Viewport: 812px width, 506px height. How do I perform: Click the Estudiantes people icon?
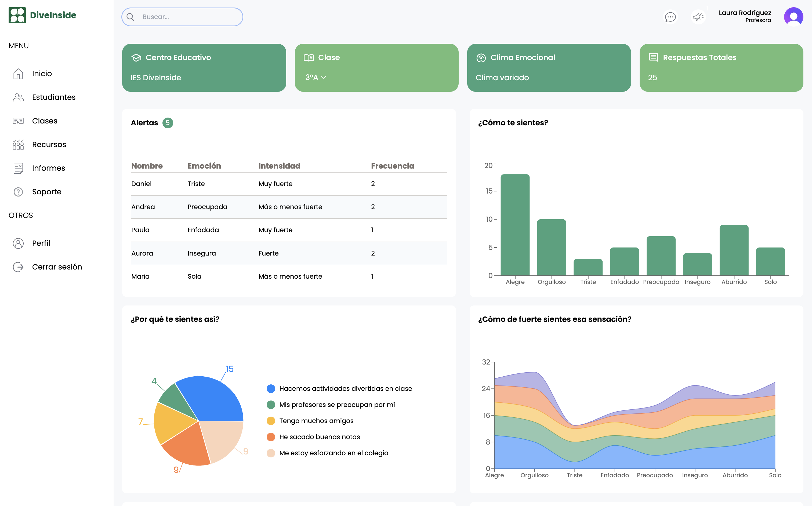pos(18,97)
